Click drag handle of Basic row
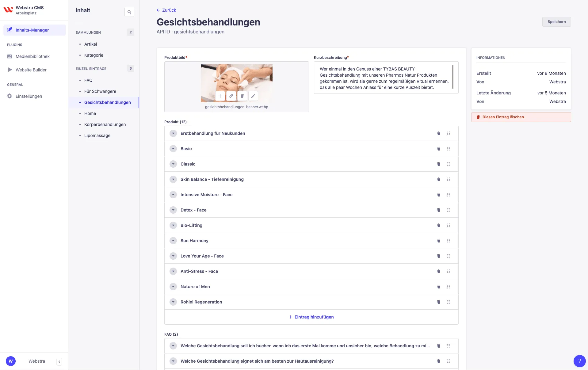This screenshot has height=370, width=588. click(x=449, y=149)
